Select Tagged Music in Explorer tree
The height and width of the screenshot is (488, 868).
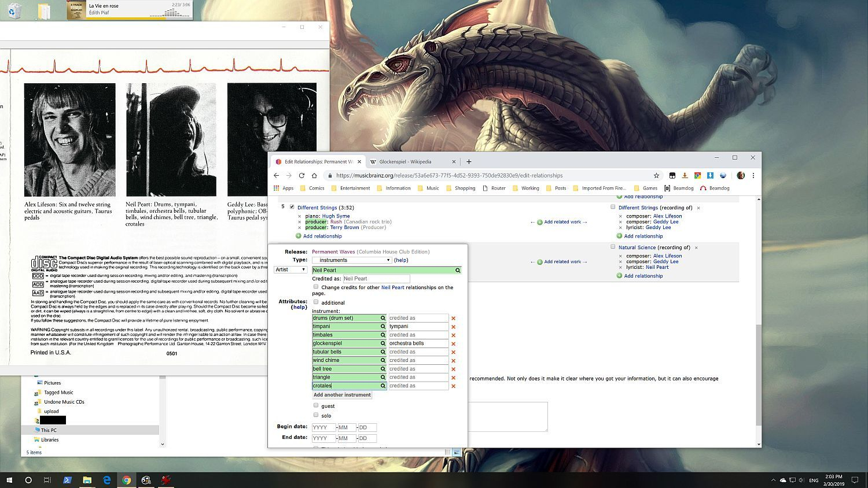58,393
